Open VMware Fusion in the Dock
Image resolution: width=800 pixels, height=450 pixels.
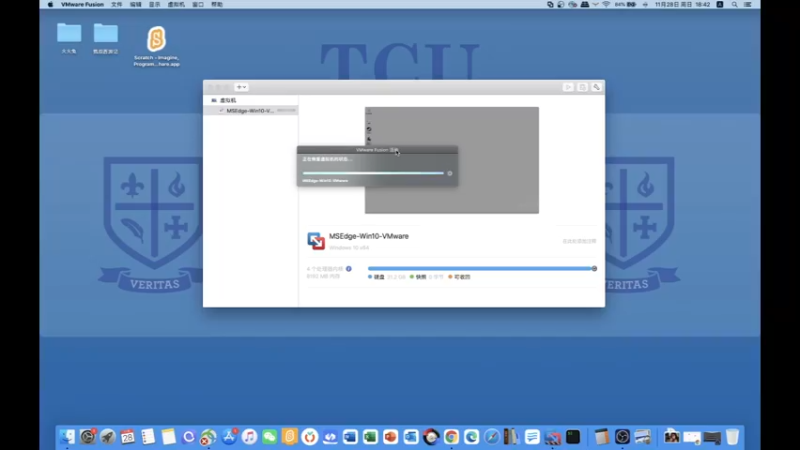(x=553, y=437)
